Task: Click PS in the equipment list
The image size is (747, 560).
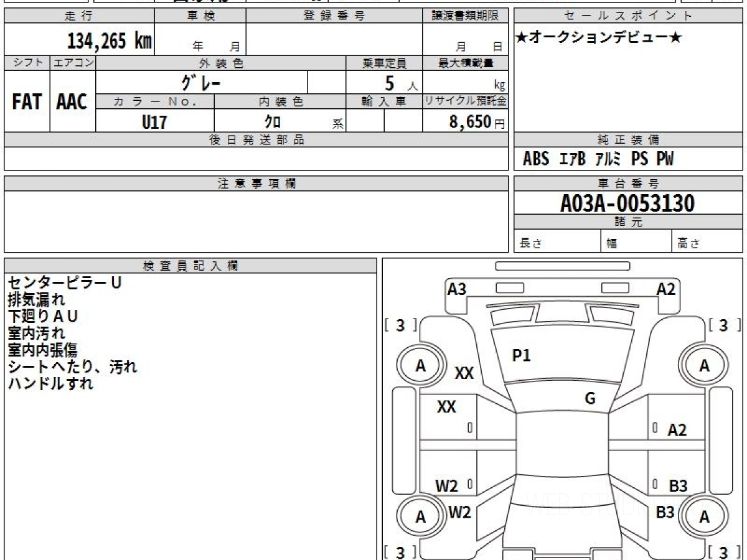Action: [x=639, y=160]
